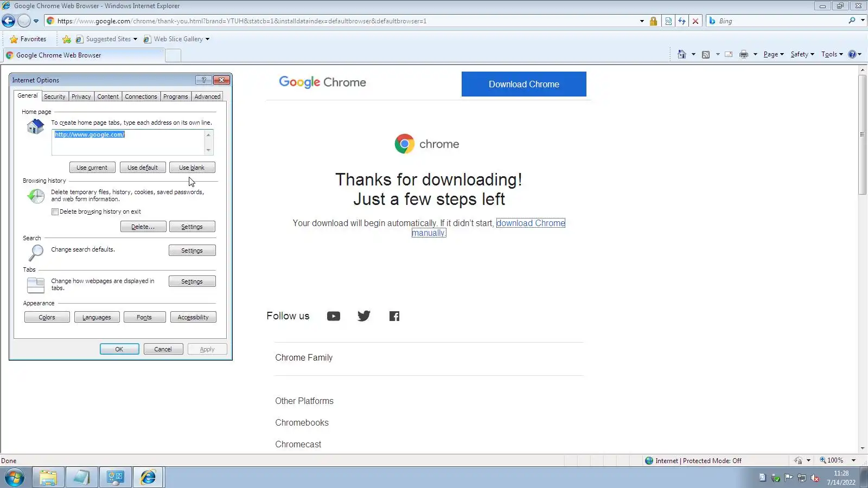
Task: Open Chrome's Twitter page icon
Action: point(364,316)
